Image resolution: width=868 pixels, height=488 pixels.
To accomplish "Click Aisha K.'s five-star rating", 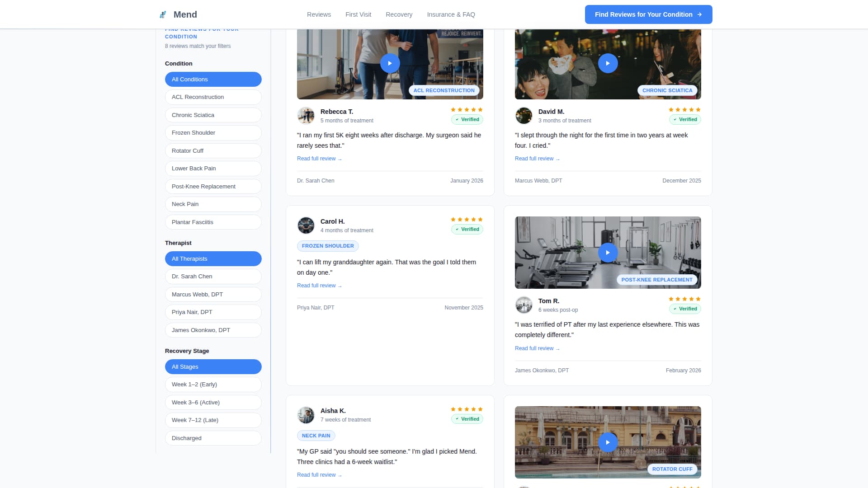I will tap(467, 409).
